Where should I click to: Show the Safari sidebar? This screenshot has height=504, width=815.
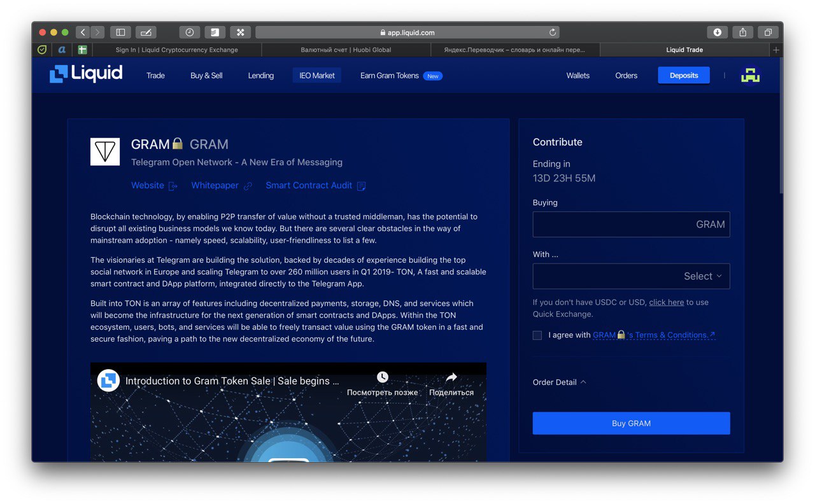pos(120,32)
